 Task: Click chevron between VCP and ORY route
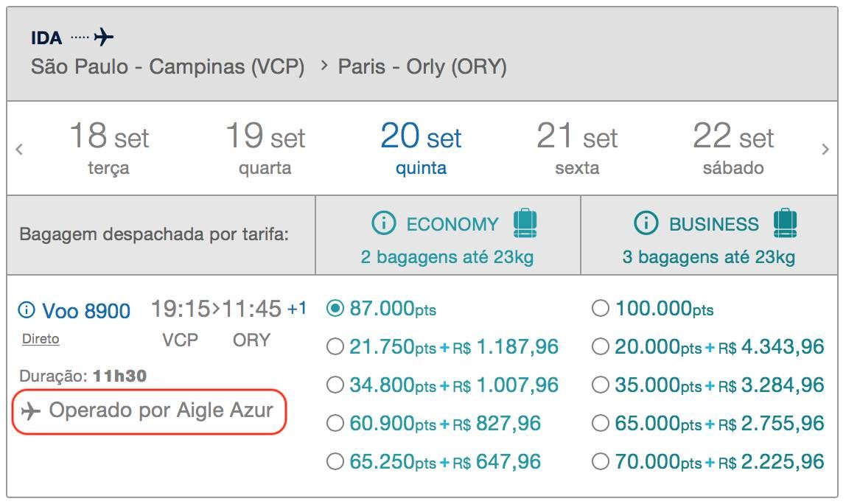(324, 66)
